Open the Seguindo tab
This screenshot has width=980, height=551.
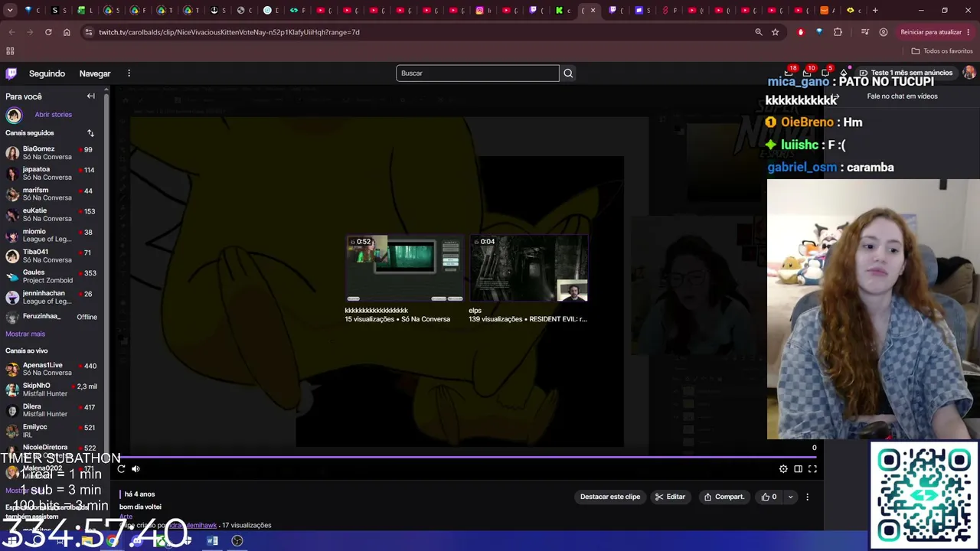point(47,73)
